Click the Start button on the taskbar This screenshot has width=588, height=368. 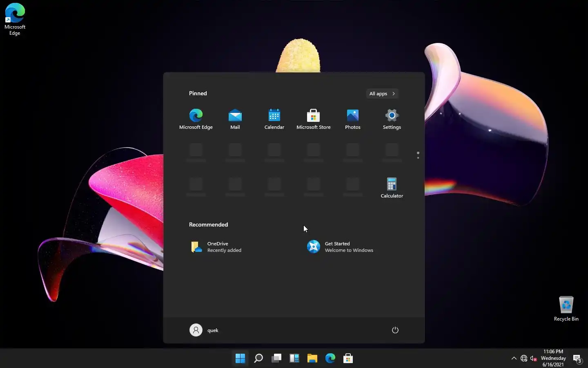pyautogui.click(x=241, y=359)
